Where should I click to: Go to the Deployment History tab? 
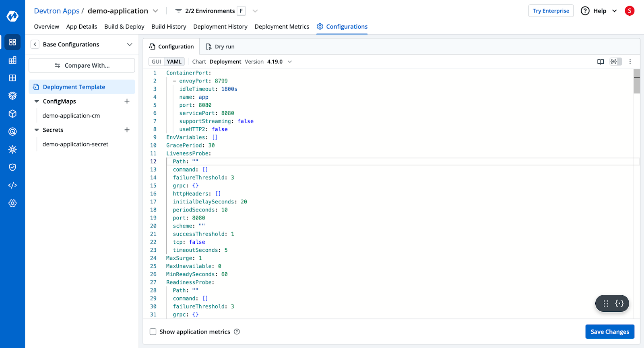point(220,27)
